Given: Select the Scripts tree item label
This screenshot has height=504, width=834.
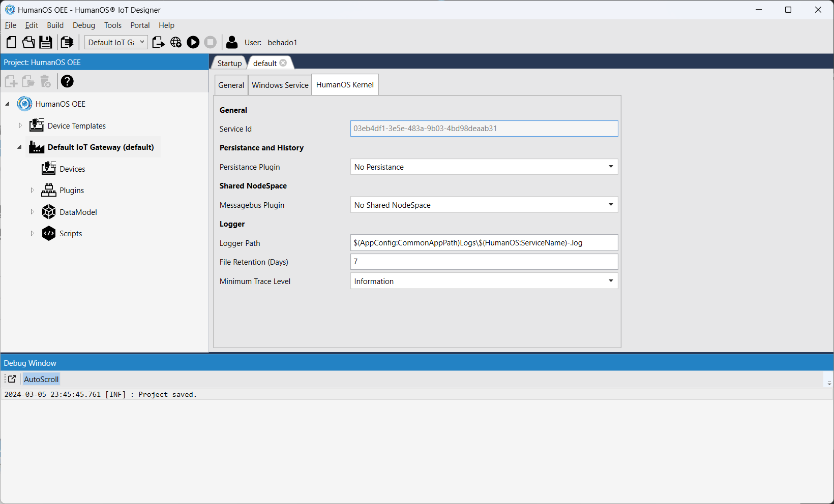Looking at the screenshot, I should (x=71, y=234).
